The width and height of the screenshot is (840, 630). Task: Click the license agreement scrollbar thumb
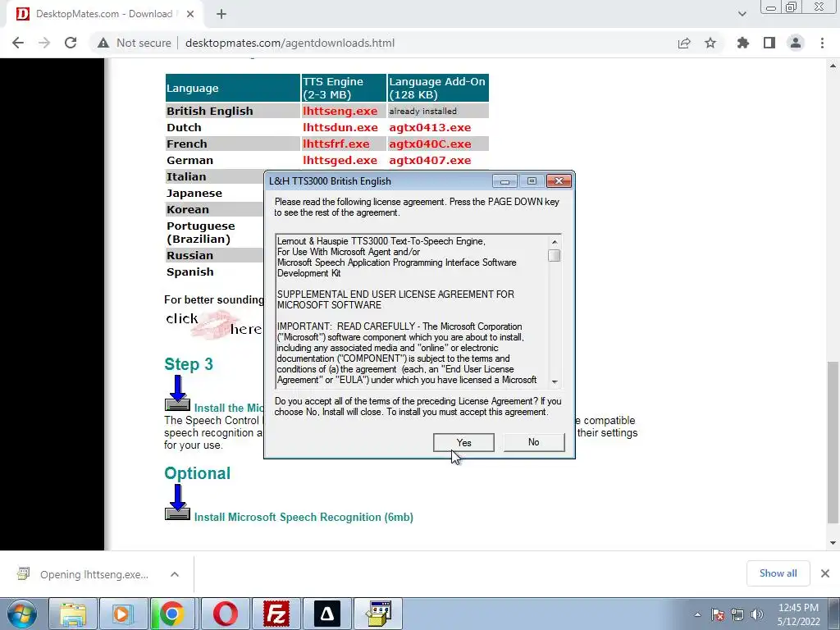point(555,256)
